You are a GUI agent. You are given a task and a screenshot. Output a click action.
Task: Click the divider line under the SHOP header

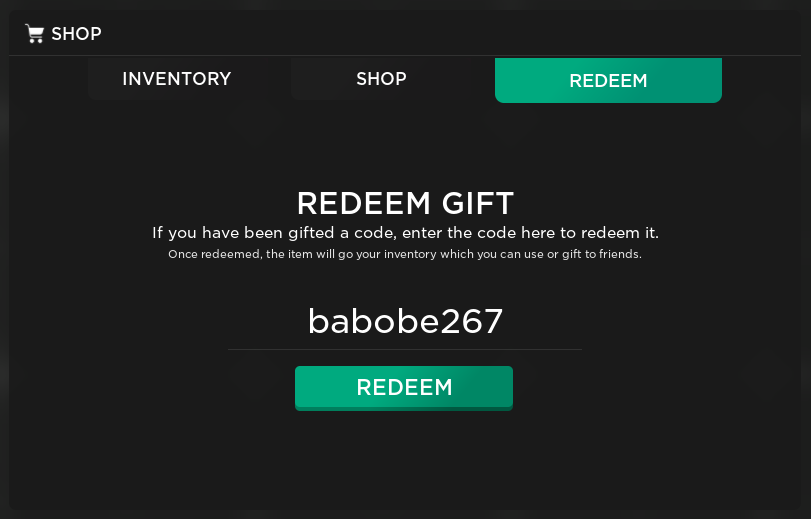click(405, 55)
